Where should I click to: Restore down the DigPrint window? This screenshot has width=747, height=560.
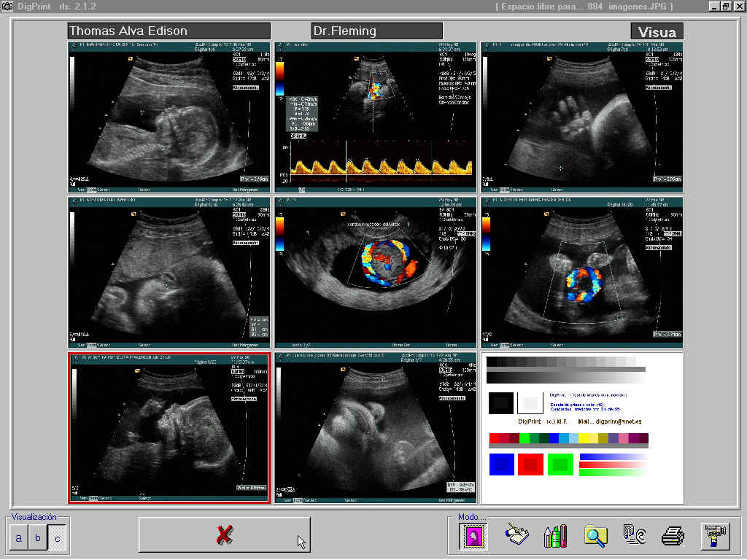(x=725, y=6)
